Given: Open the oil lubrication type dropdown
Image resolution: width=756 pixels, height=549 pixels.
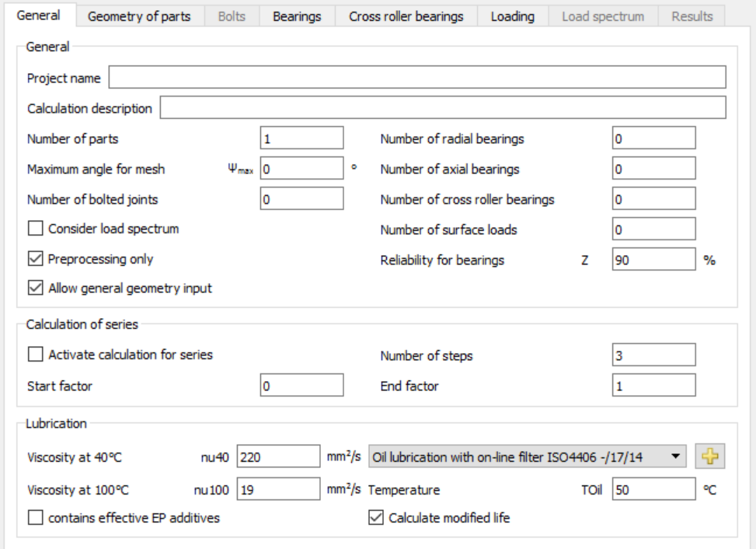Looking at the screenshot, I should point(528,457).
